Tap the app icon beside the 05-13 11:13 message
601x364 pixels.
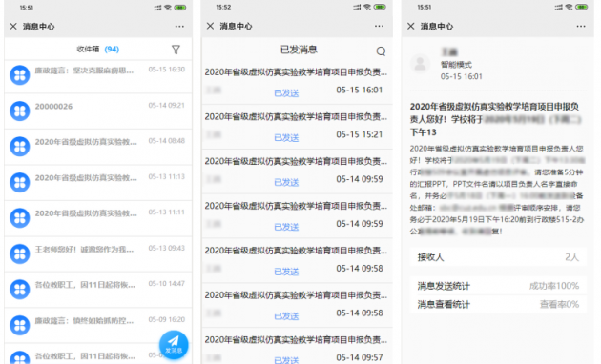19,183
